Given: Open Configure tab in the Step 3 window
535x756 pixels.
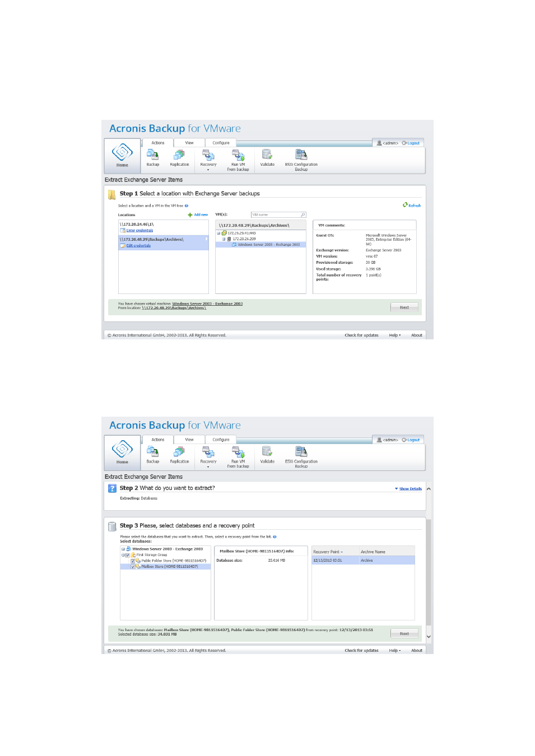Looking at the screenshot, I should click(221, 440).
